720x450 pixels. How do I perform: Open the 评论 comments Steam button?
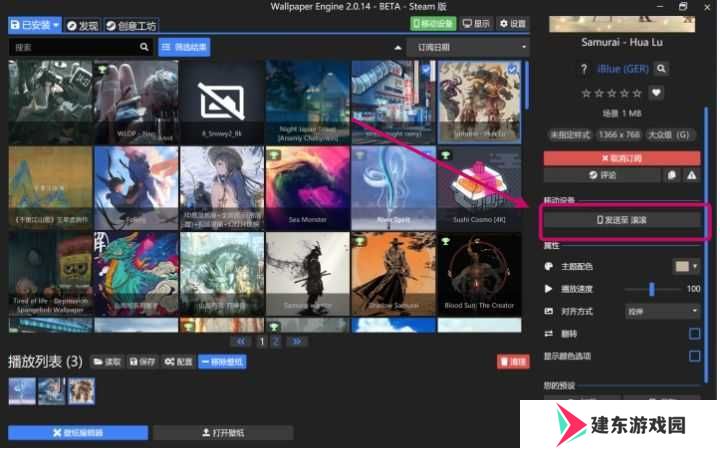(602, 175)
